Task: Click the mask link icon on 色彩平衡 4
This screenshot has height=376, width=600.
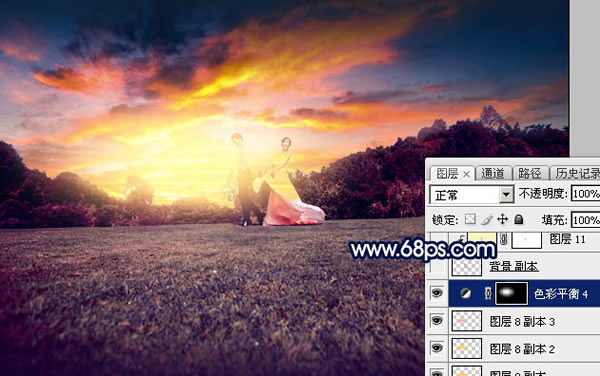Action: 488,293
